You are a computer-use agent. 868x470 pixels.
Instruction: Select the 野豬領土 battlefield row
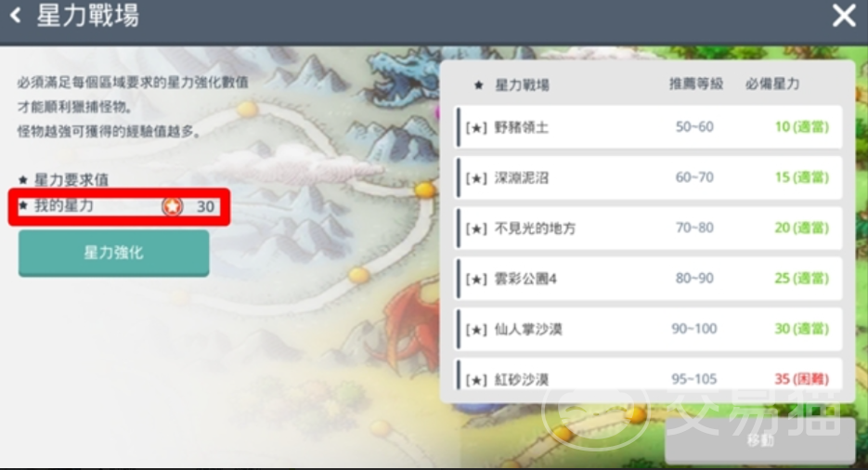point(648,127)
